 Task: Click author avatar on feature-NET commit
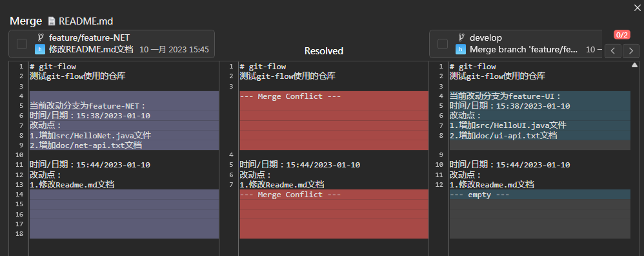click(x=39, y=49)
